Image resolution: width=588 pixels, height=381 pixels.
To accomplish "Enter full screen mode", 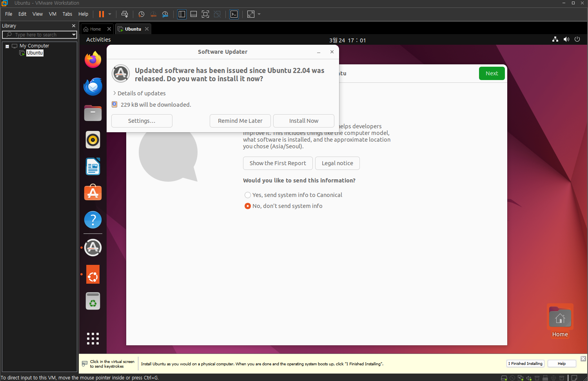I will (x=205, y=14).
